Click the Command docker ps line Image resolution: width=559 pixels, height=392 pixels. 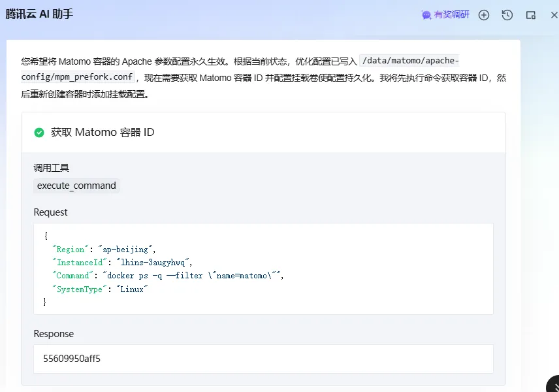(x=168, y=276)
